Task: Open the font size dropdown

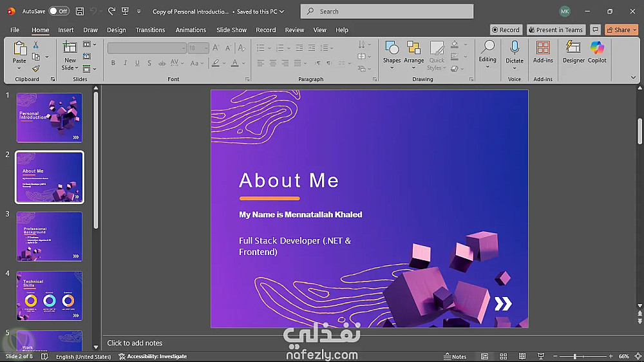Action: tap(206, 48)
